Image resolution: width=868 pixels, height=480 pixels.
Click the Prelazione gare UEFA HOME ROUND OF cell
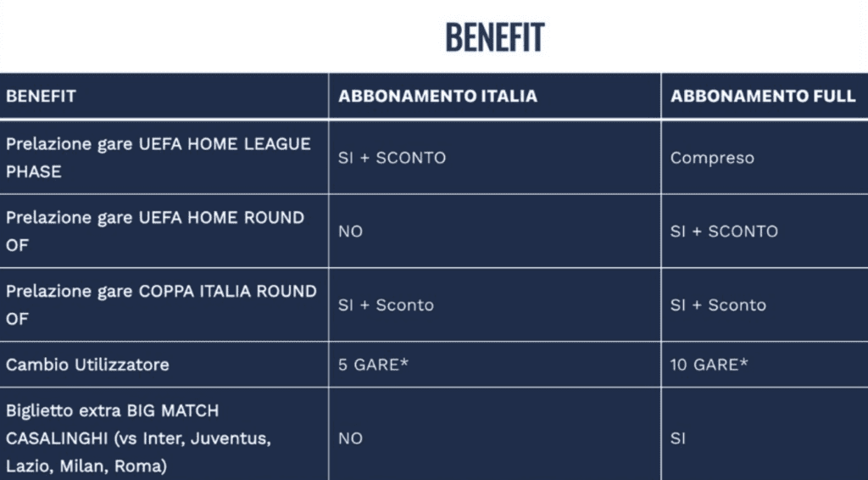pos(155,231)
